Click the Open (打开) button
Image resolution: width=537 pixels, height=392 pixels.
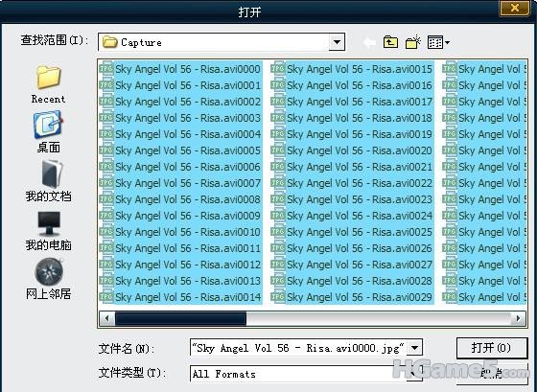[492, 348]
